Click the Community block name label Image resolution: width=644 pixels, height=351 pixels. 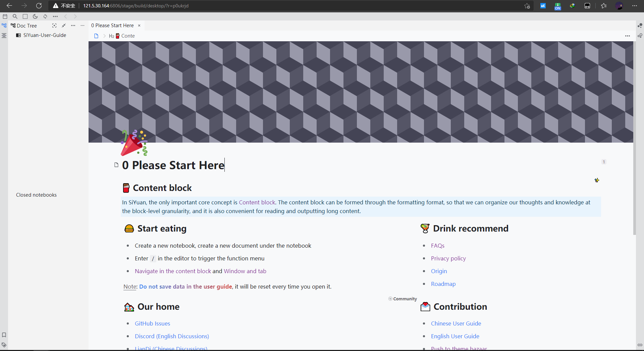[x=403, y=299]
